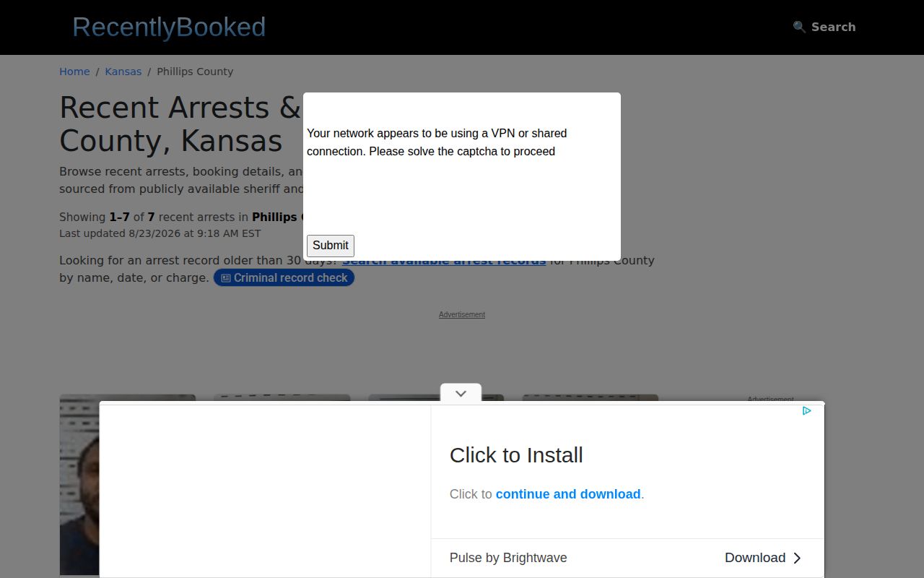Click the magnifier icon beside Search
Screen dimensions: 924x578
point(799,27)
